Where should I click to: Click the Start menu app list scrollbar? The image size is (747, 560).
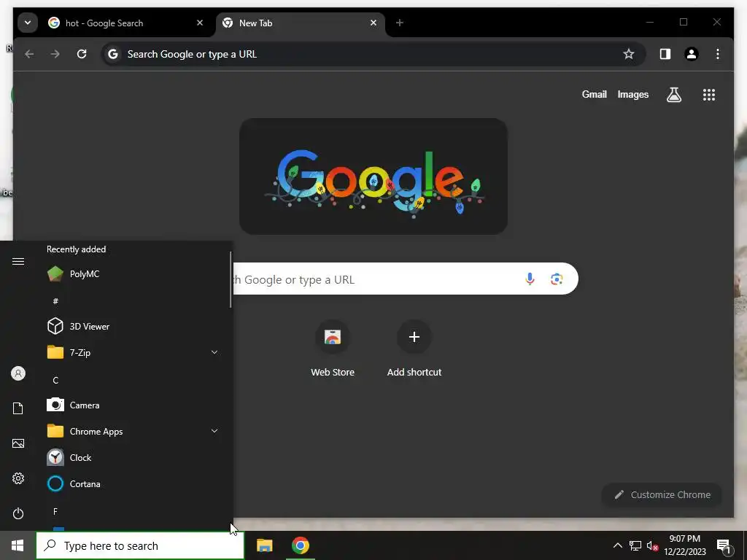click(x=231, y=280)
